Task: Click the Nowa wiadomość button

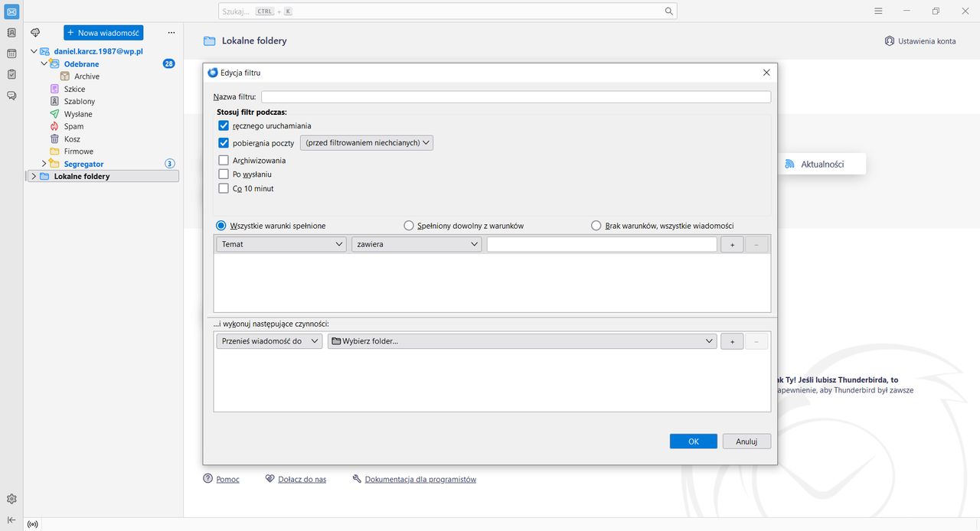Action: pos(103,33)
